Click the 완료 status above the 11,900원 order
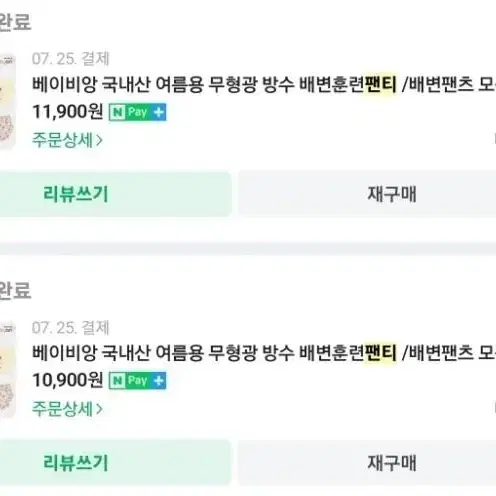Screen dimensions: 496x496 tap(15, 22)
